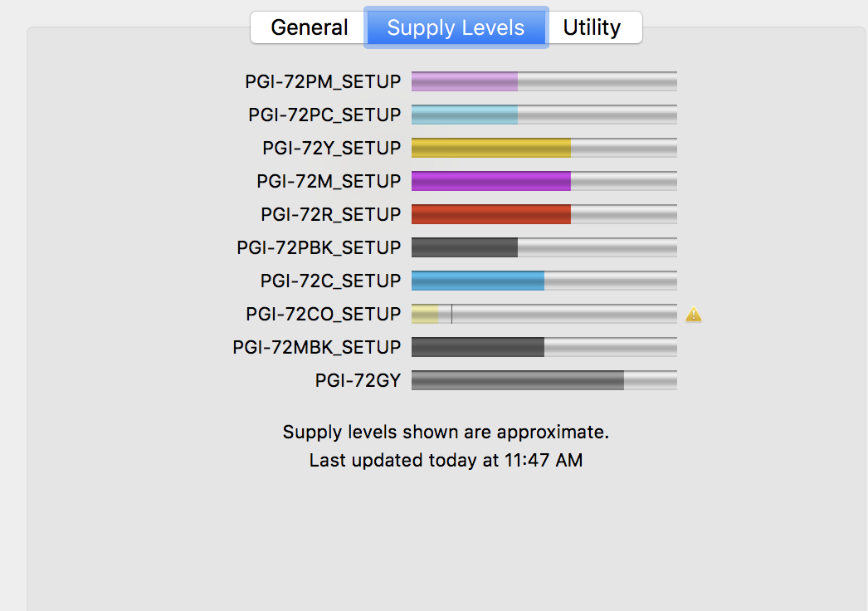Click the PGI-72PC_SETUP photo cyan bar
Viewport: 868px width, 611px height.
[465, 115]
